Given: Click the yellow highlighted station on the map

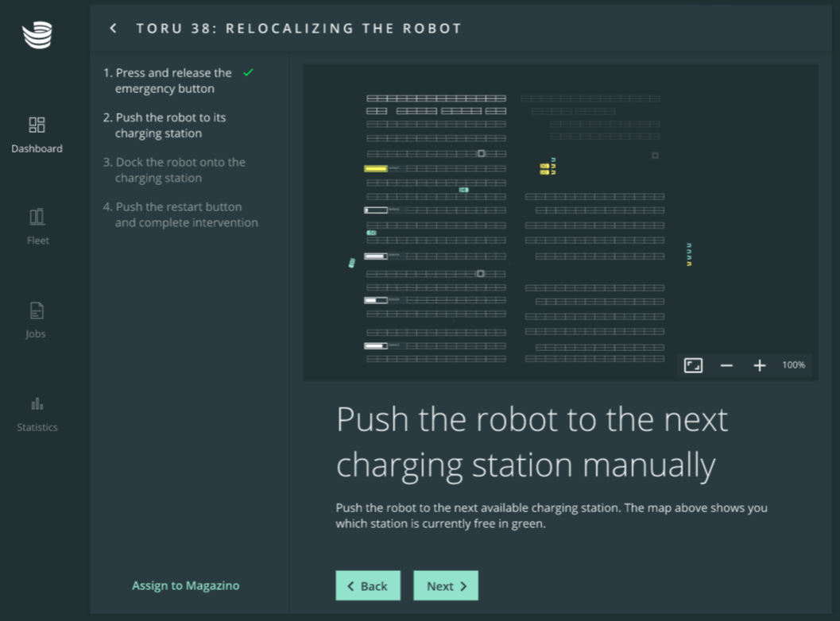Looking at the screenshot, I should click(x=376, y=168).
